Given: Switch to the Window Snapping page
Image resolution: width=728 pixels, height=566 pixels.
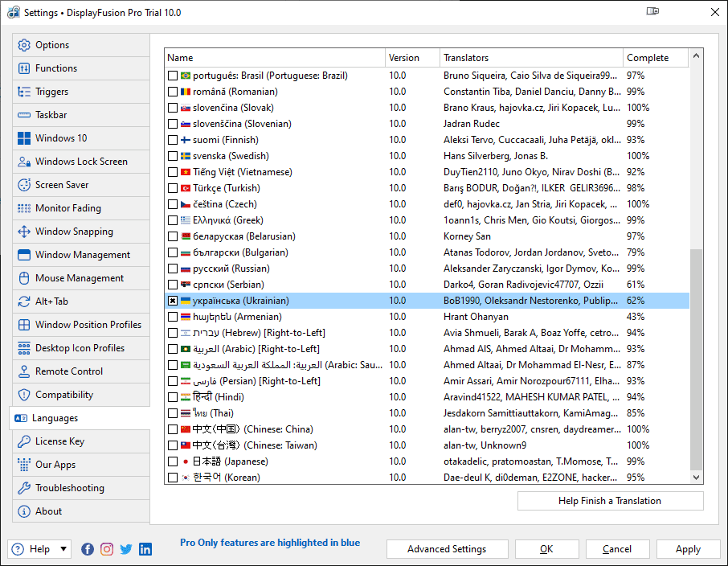Looking at the screenshot, I should click(81, 232).
